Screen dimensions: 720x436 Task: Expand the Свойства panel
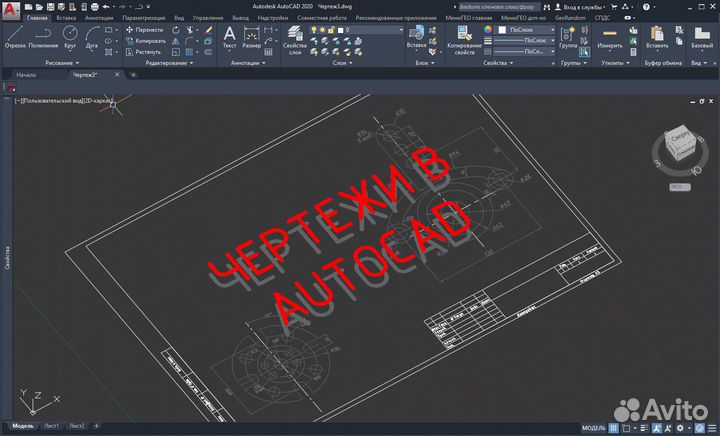pyautogui.click(x=498, y=63)
